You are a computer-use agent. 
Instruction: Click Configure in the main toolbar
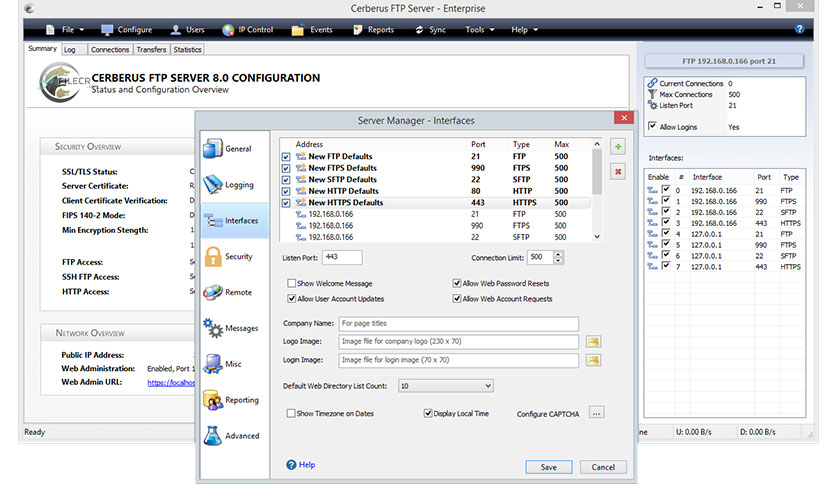[127, 30]
